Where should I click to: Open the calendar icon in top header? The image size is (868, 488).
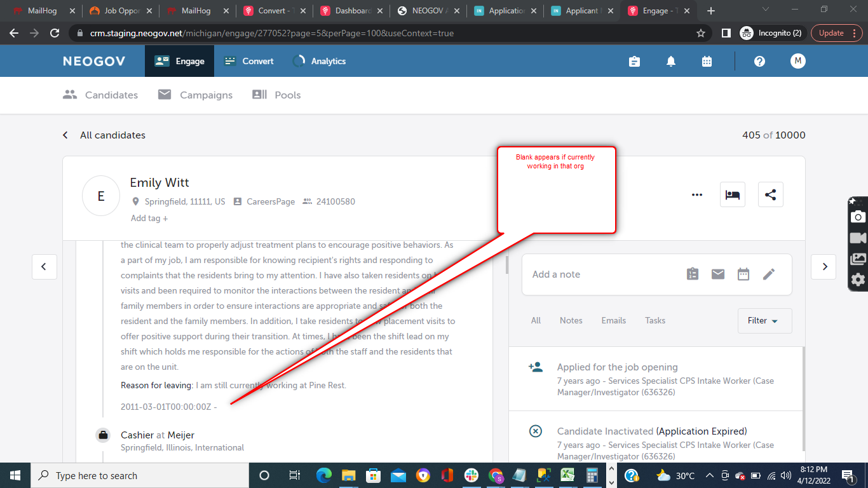[x=707, y=61]
